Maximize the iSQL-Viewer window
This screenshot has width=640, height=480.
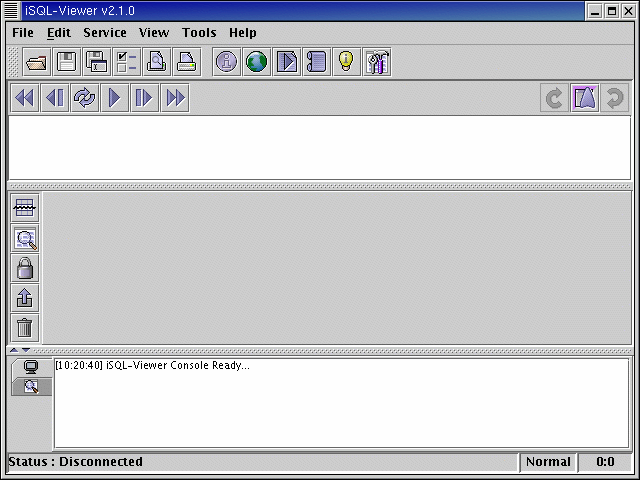coord(612,11)
